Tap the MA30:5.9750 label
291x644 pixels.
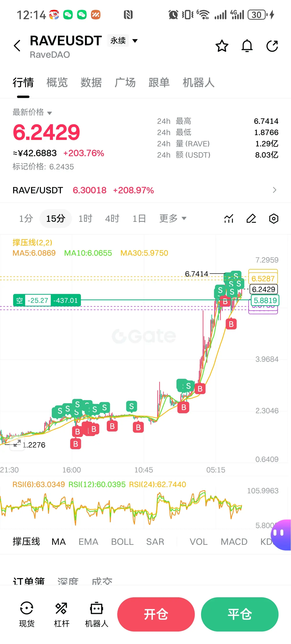pyautogui.click(x=144, y=253)
